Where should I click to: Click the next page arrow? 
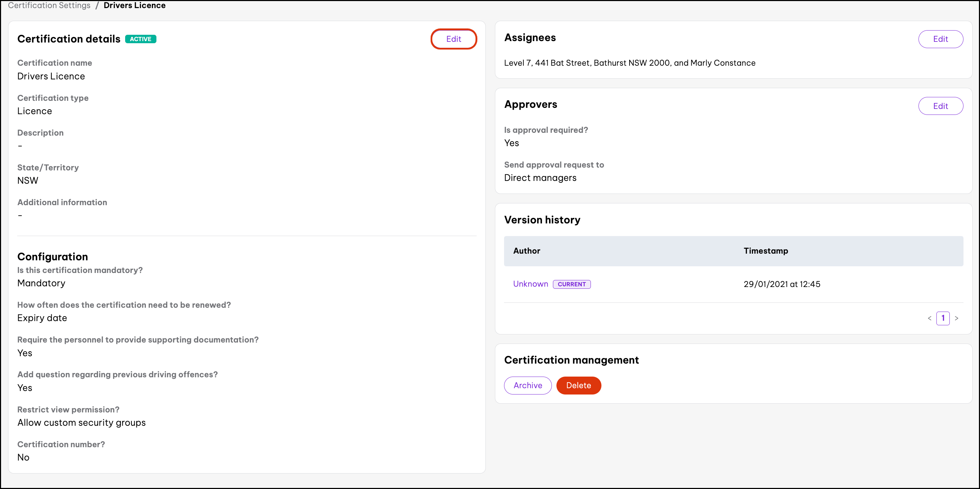(x=956, y=318)
